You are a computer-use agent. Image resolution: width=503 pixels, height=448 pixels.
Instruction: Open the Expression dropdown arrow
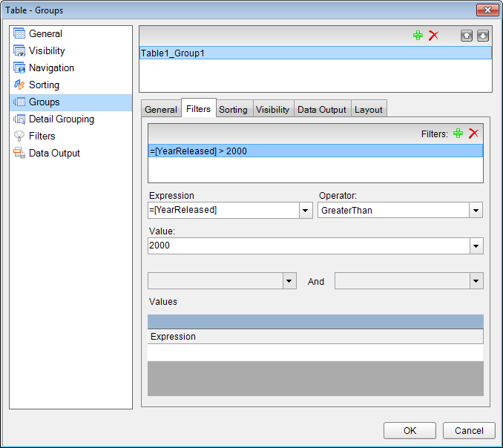click(x=306, y=211)
